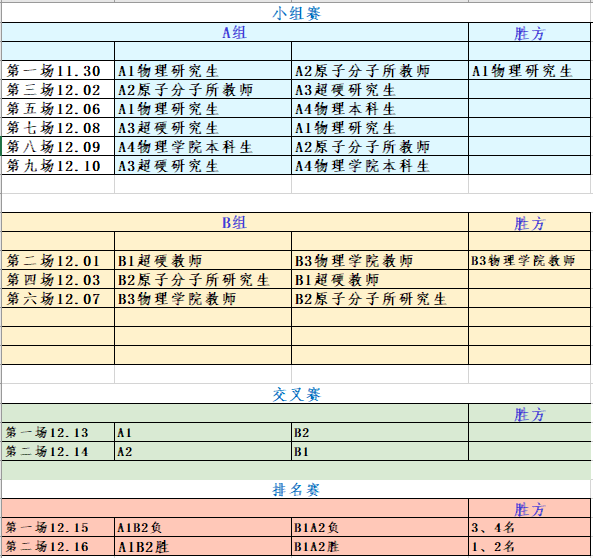Click the A1B2负 cell
The height and width of the screenshot is (558, 593).
(203, 527)
